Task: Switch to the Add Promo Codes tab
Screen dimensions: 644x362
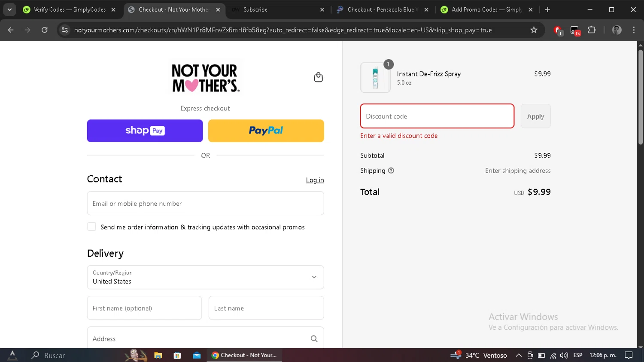Action: 486,9
